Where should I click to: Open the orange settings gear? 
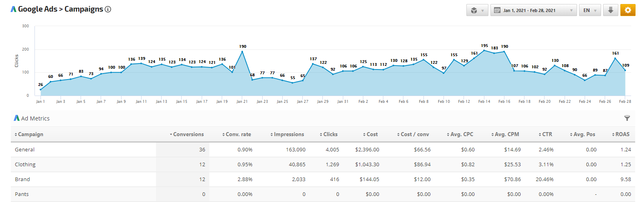point(628,10)
